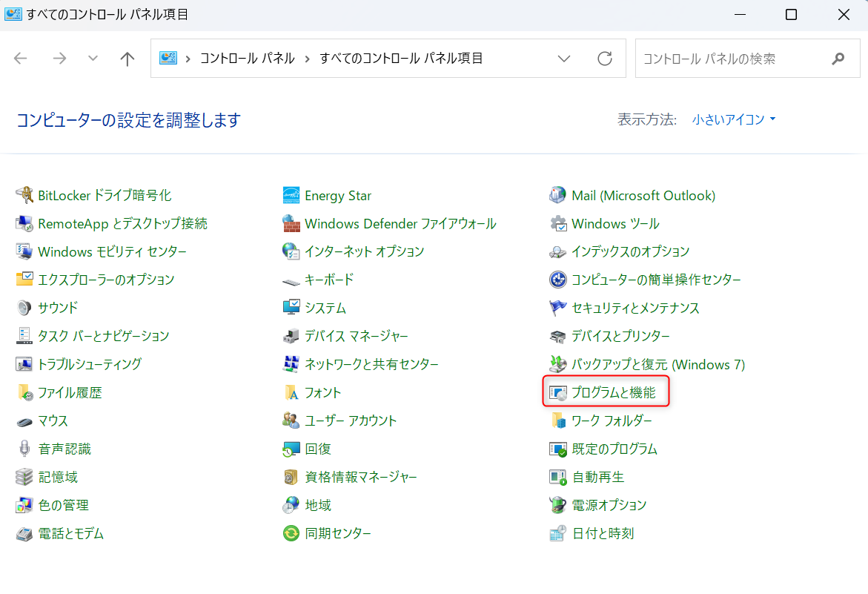The image size is (868, 594).
Task: Open the マウス icon
Action: (x=24, y=421)
